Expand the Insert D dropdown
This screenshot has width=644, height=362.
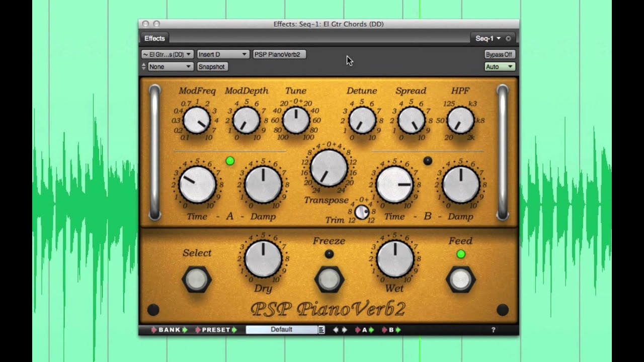(223, 54)
